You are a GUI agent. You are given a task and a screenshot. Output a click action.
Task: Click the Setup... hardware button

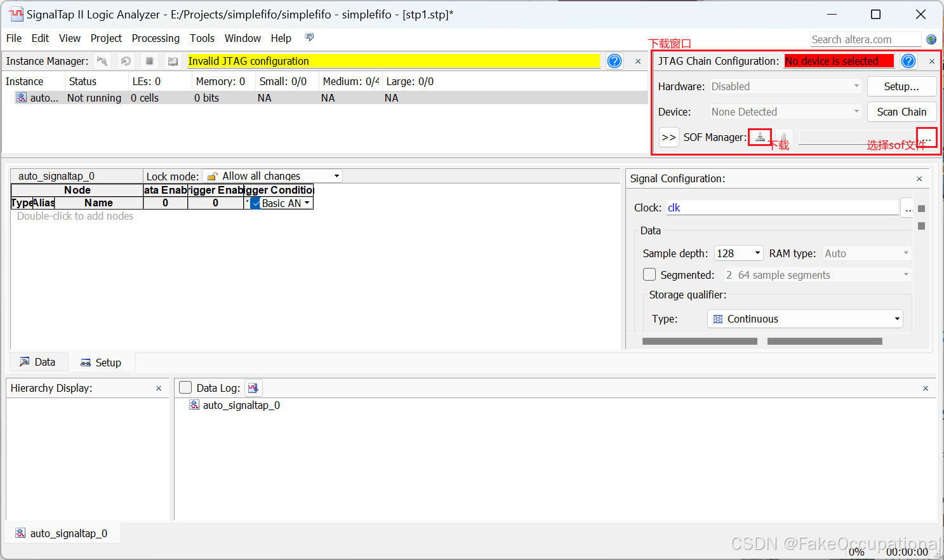[x=901, y=86]
